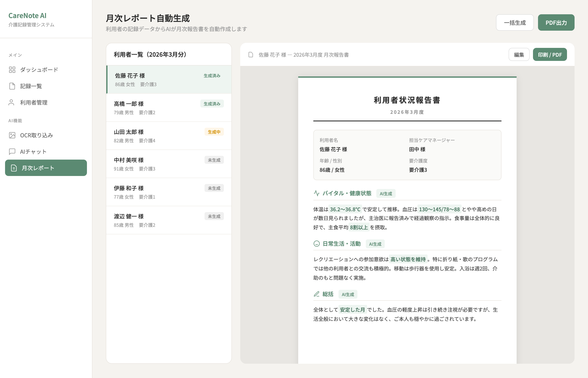This screenshot has width=588, height=378.
Task: Click highlighted 安定した月 text
Action: 352,310
